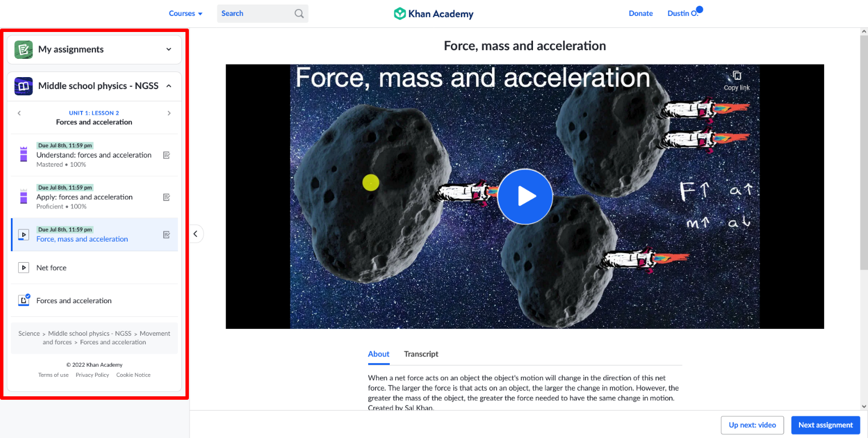Image resolution: width=868 pixels, height=438 pixels.
Task: Click the mastery icon for Understand: forces and acceleration
Action: tap(23, 154)
